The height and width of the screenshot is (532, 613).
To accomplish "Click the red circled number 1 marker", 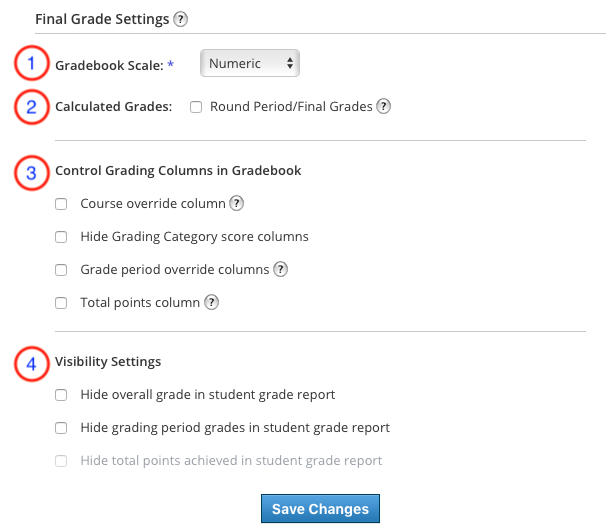I will pyautogui.click(x=31, y=64).
